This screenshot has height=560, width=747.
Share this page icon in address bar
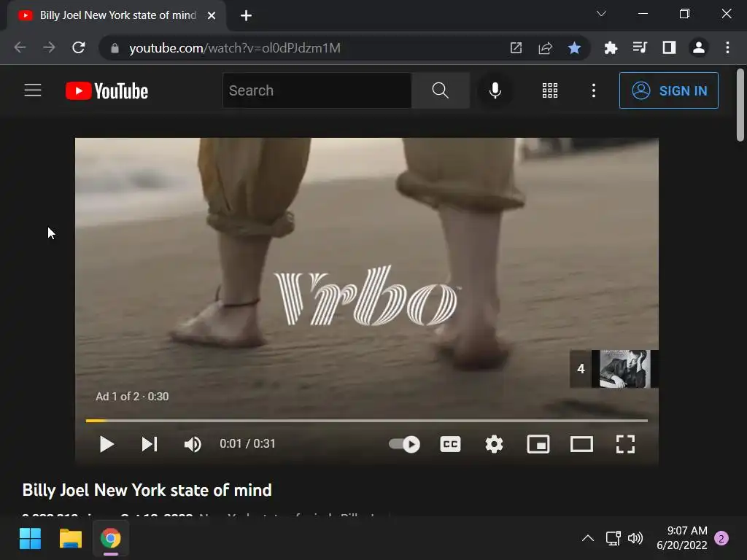coord(546,47)
